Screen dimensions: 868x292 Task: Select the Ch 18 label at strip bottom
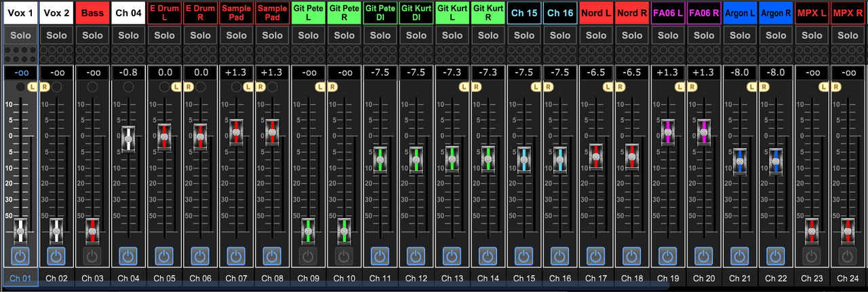pos(632,278)
